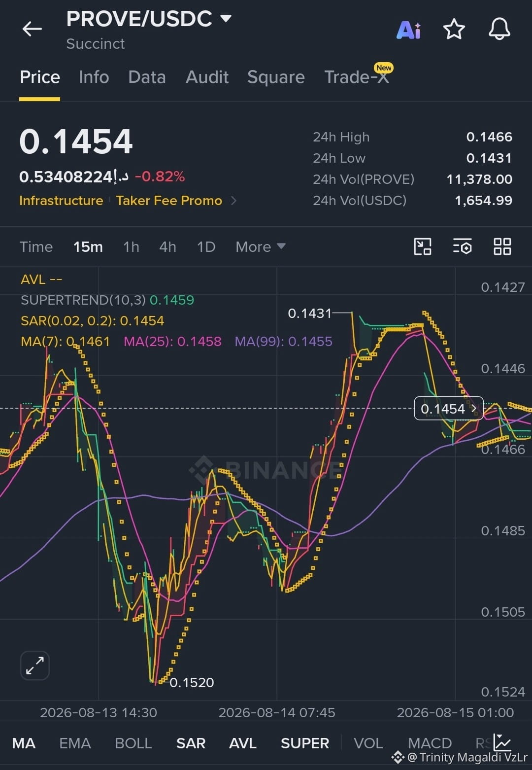Image resolution: width=532 pixels, height=770 pixels.
Task: Tap the 24h Low value 0.1431
Action: [489, 158]
